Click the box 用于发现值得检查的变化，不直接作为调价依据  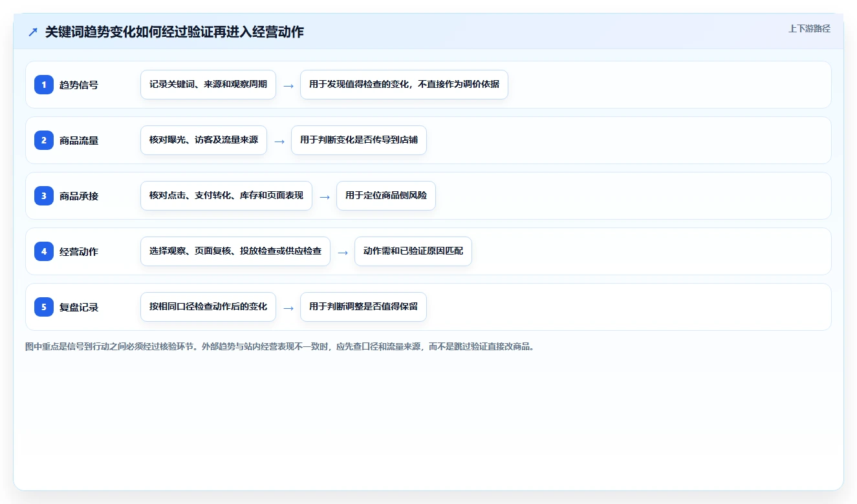pyautogui.click(x=404, y=85)
